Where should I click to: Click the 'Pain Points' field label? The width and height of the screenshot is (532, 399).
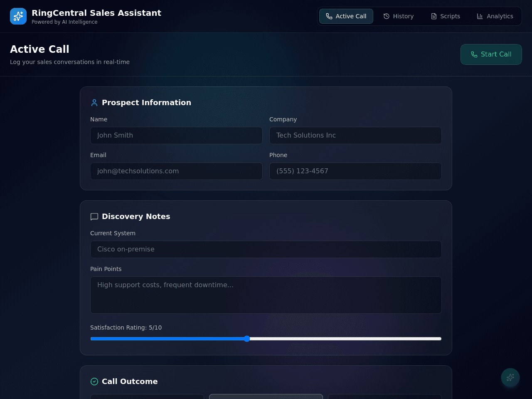click(106, 269)
